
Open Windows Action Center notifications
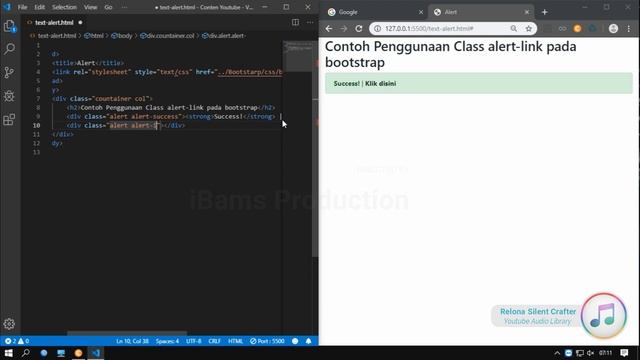click(624, 353)
